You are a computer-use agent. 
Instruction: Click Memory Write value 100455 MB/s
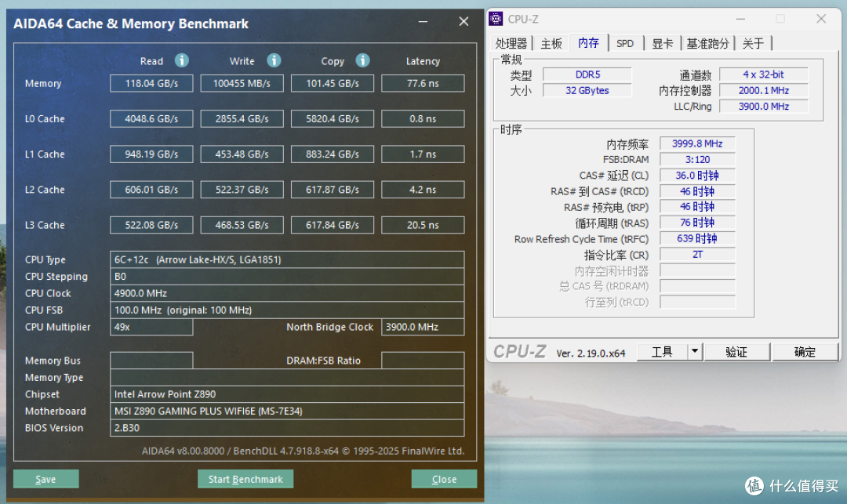(242, 83)
